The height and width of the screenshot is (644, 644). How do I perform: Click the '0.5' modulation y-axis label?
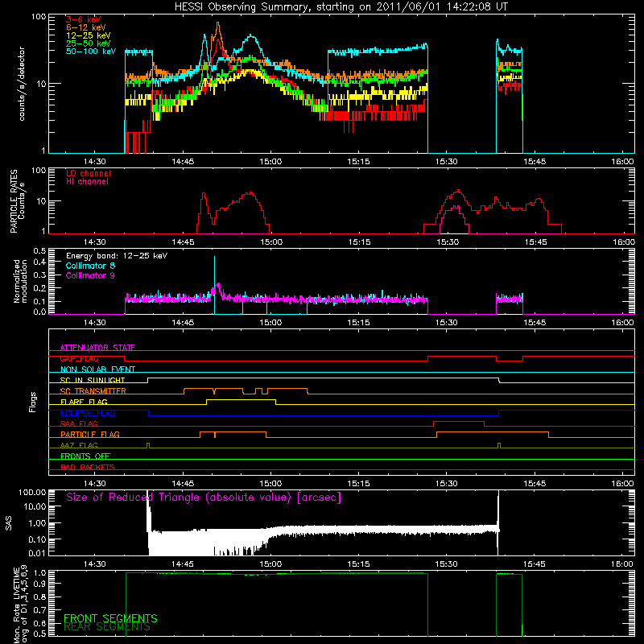pos(39,250)
